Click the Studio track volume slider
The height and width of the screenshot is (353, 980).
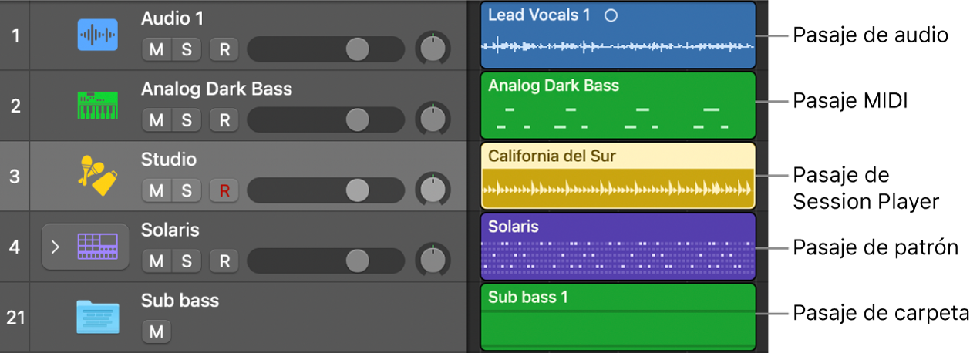point(357,190)
